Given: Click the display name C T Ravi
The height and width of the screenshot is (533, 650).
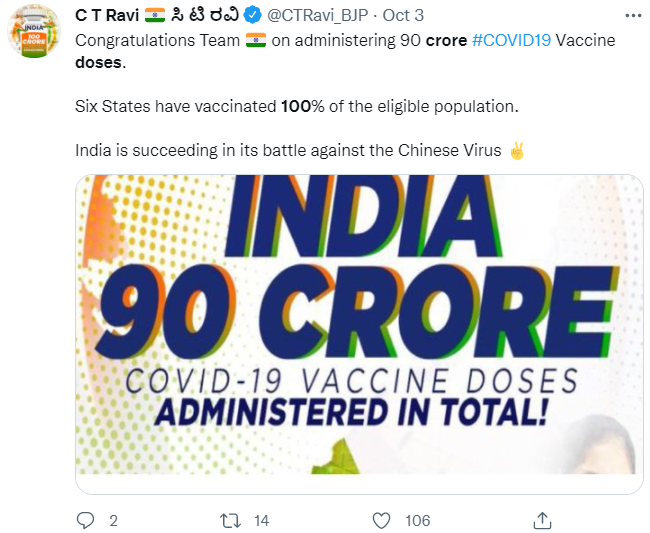Looking at the screenshot, I should click(107, 17).
